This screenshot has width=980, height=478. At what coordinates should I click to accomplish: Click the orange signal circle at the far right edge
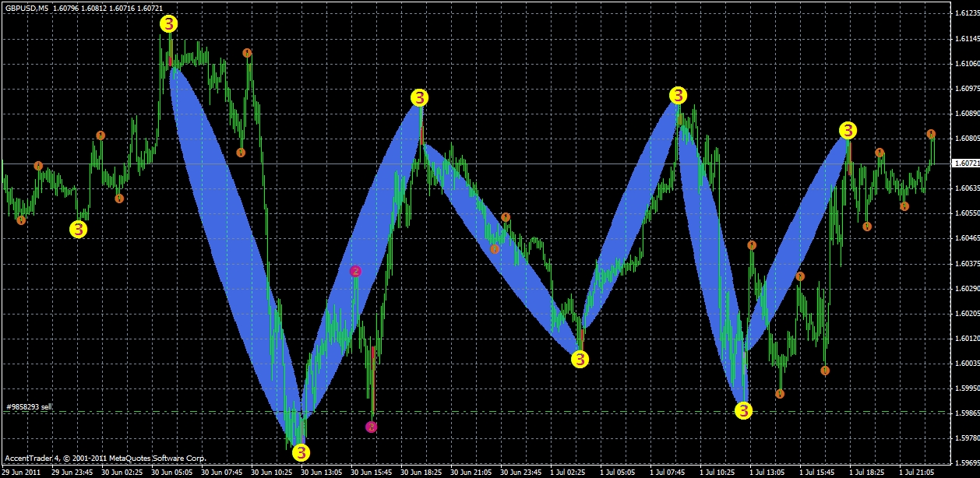coord(932,134)
